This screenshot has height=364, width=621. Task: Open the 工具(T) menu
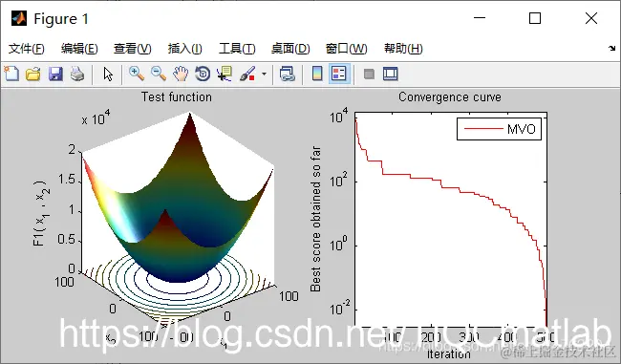(237, 49)
